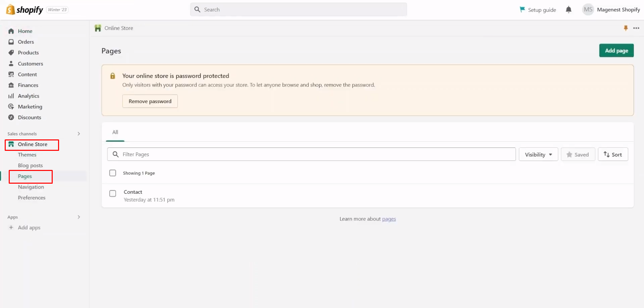Viewport: 644px width, 308px height.
Task: Click the MS account avatar
Action: click(x=588, y=10)
